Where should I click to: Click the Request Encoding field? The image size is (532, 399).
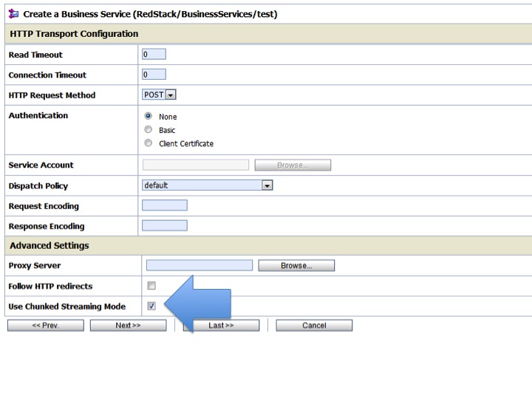[164, 205]
